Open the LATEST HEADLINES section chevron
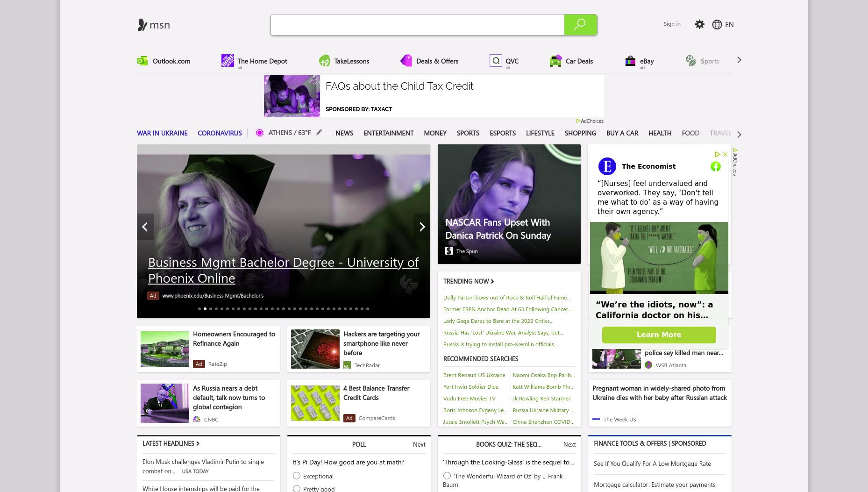Image resolution: width=868 pixels, height=492 pixels. [198, 443]
